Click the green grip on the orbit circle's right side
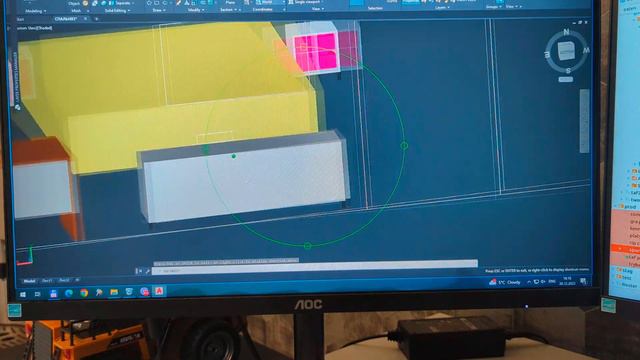Viewport: 640px width, 360px height. pyautogui.click(x=404, y=145)
